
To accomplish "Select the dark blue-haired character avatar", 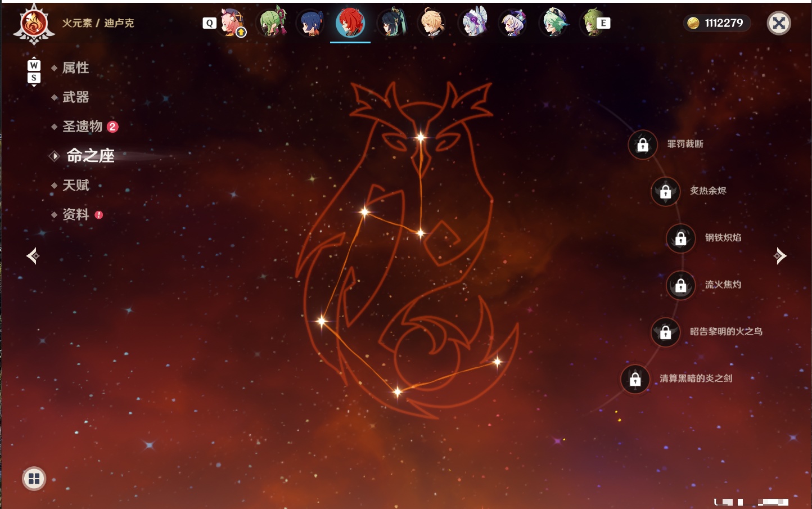I will point(311,23).
